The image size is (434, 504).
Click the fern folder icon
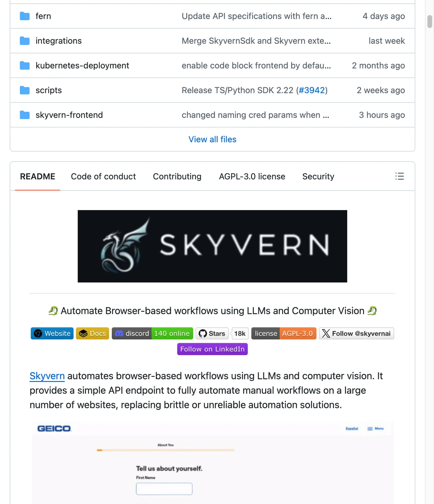pos(25,16)
